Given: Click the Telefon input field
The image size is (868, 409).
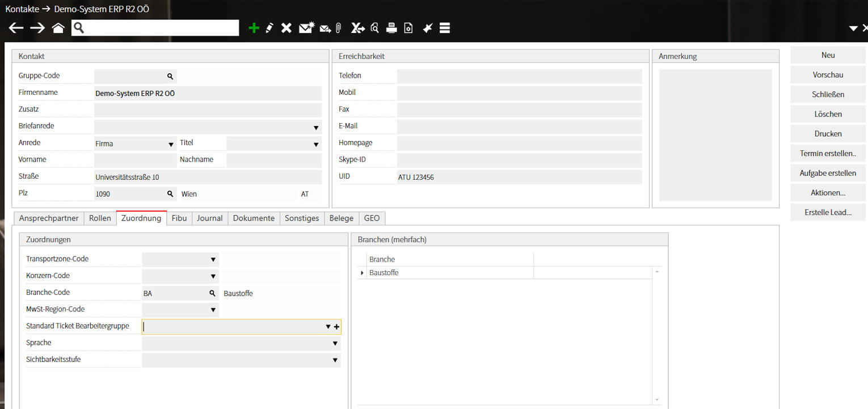Looking at the screenshot, I should pyautogui.click(x=519, y=77).
